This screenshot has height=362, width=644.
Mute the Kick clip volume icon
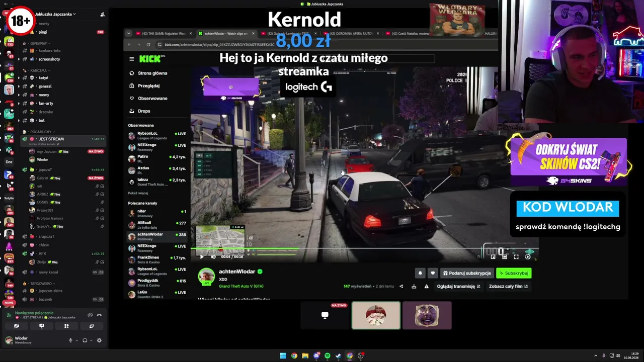pos(213,257)
